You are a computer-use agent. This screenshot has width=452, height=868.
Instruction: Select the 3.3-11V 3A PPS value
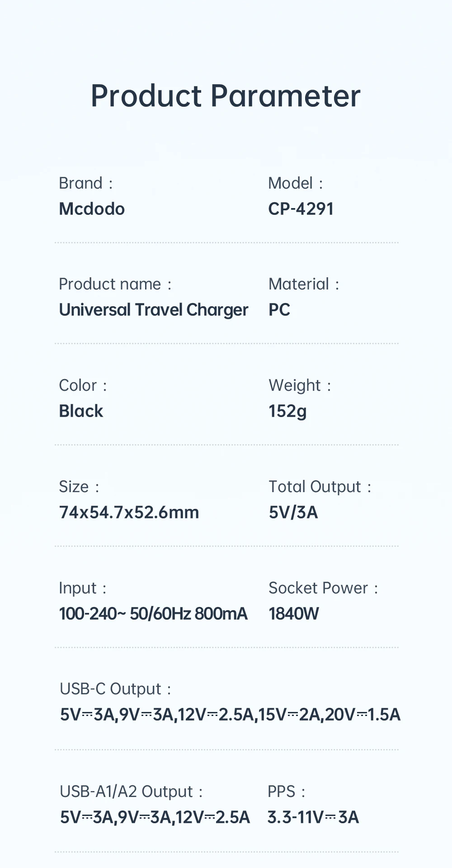tap(313, 817)
